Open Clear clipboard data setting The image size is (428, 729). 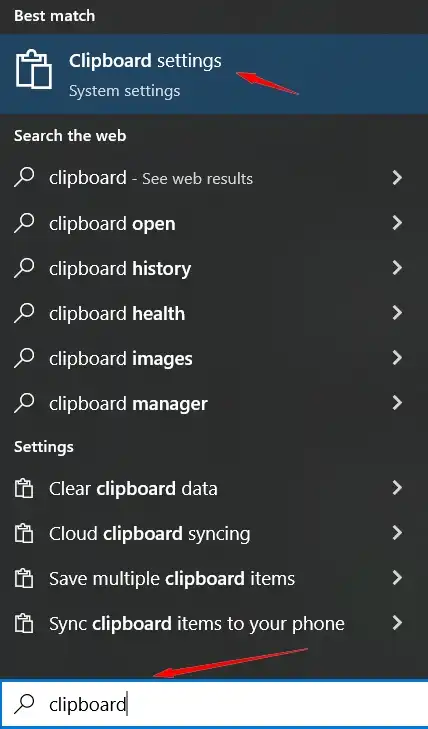pos(214,488)
